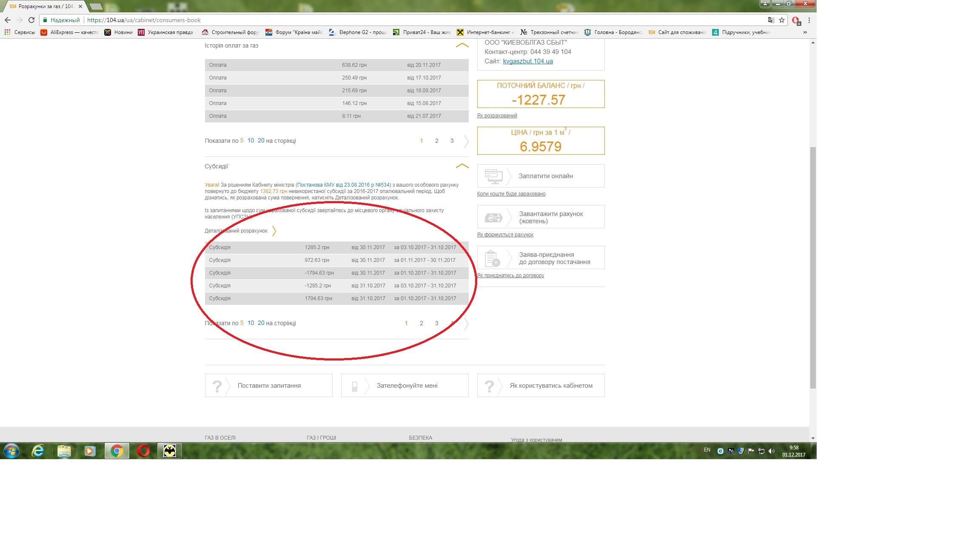The height and width of the screenshot is (551, 980).
Task: Collapse the Субсидії section chevron
Action: (x=462, y=166)
